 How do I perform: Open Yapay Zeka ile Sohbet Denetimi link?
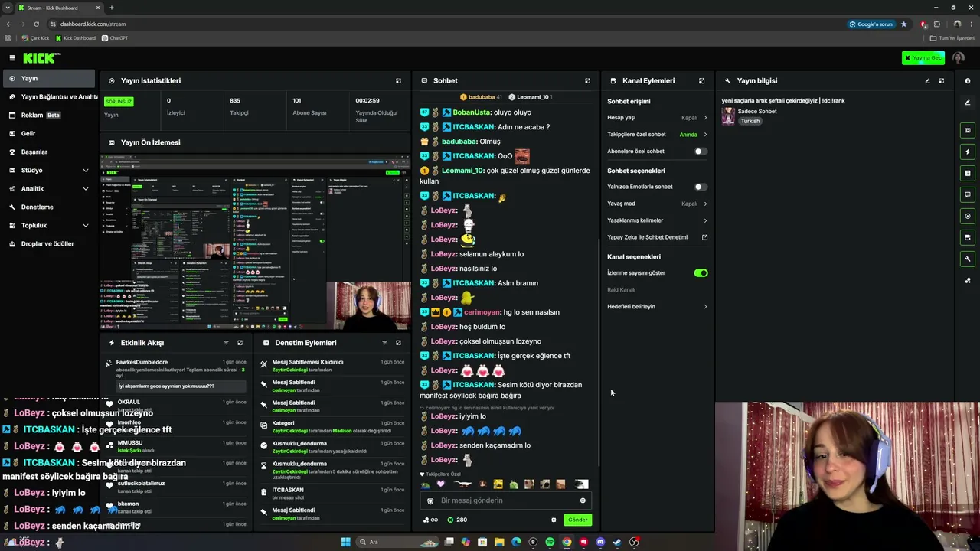tap(657, 237)
